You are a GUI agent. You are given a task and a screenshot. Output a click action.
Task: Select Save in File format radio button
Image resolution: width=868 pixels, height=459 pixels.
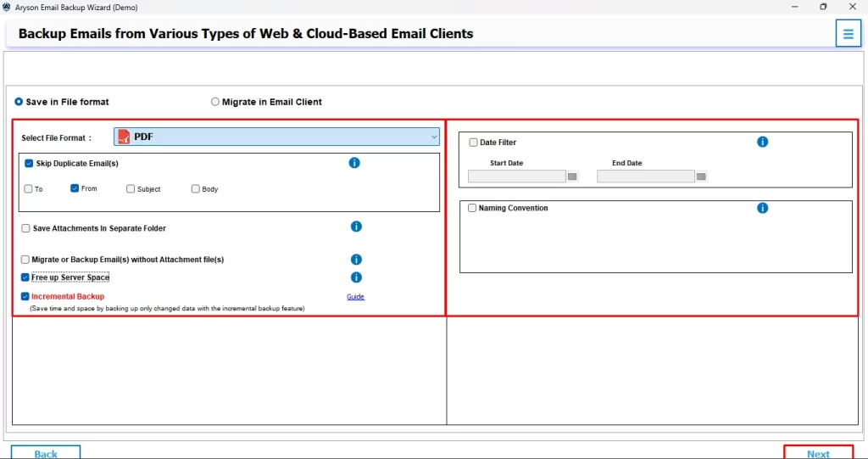click(x=19, y=102)
